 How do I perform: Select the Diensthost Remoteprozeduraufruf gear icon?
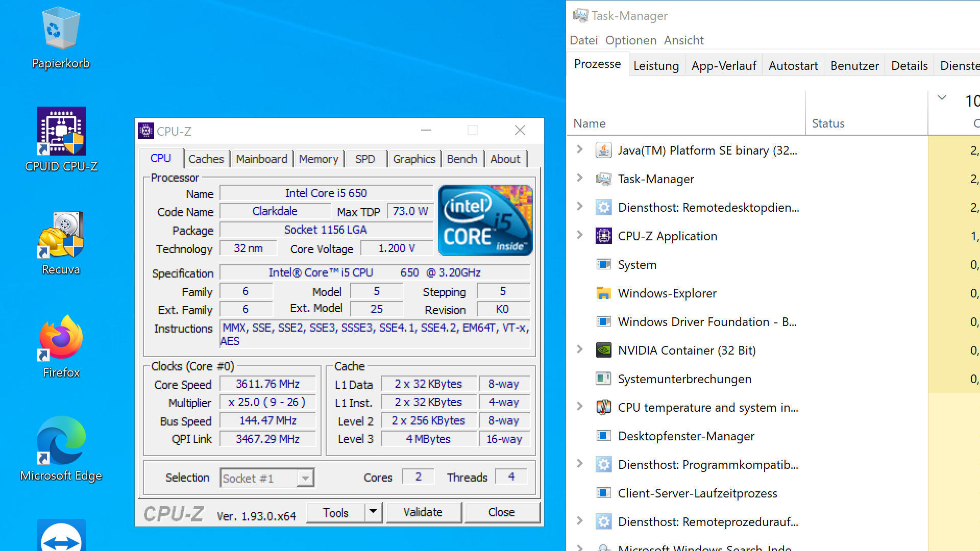[x=604, y=522]
